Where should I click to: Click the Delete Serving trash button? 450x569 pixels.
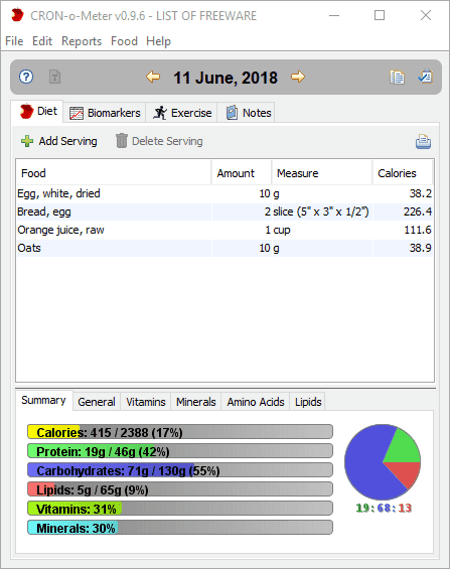[159, 141]
